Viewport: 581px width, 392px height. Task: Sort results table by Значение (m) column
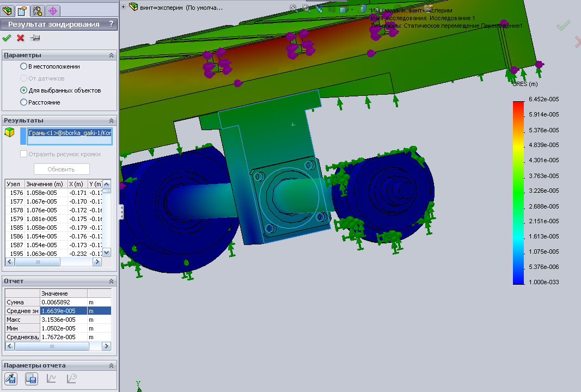(x=46, y=184)
